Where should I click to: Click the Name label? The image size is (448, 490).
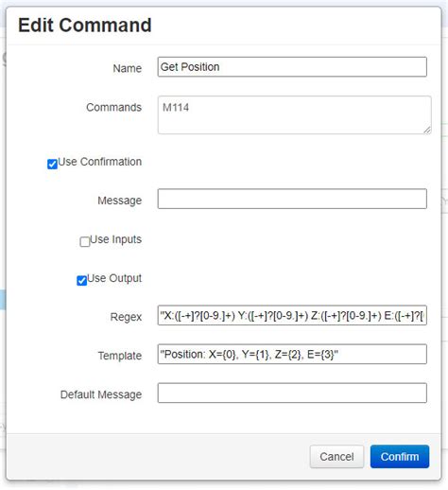pyautogui.click(x=128, y=68)
